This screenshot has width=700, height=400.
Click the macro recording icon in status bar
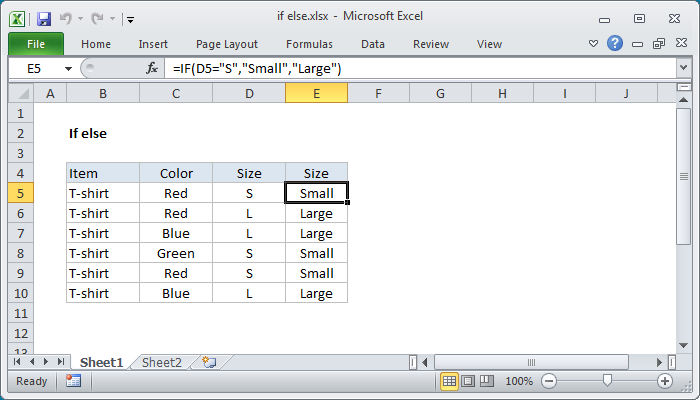coord(73,381)
